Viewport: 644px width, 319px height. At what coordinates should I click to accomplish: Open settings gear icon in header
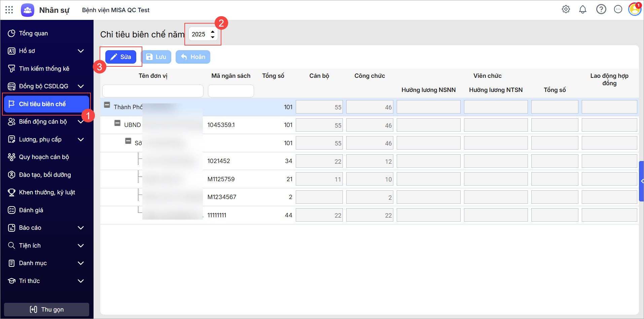click(566, 9)
